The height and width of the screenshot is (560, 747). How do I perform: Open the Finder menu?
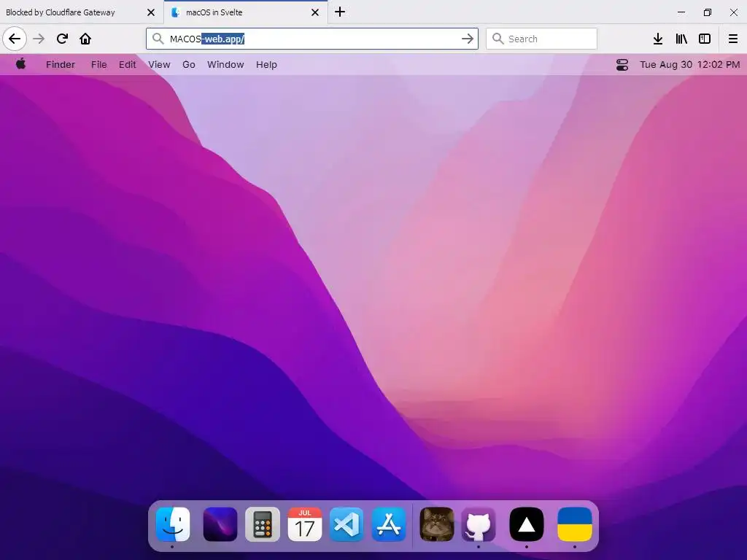(61, 64)
